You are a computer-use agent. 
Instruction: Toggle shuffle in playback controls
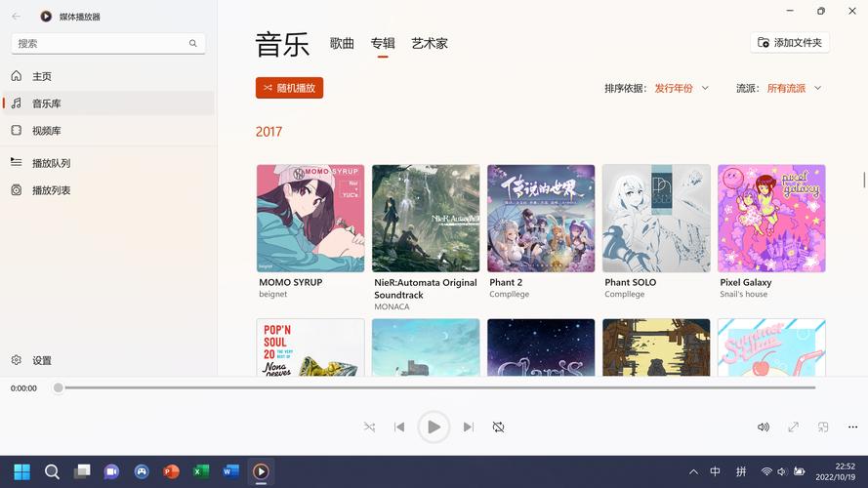tap(369, 427)
